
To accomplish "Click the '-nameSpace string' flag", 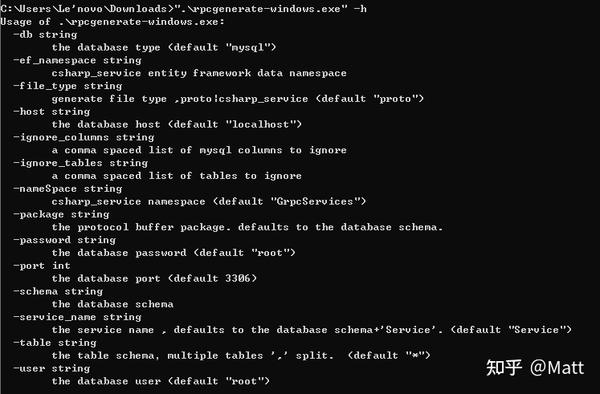I will (x=68, y=189).
